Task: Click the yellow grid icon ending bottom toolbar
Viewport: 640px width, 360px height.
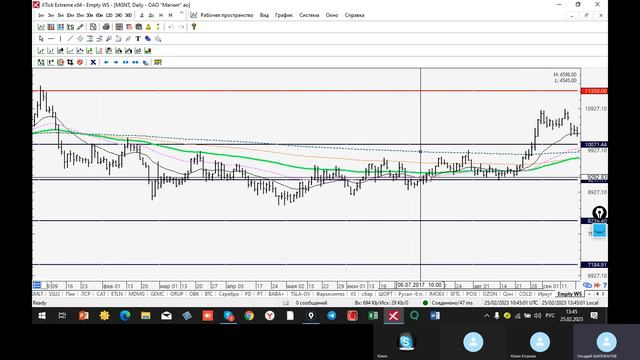Action: tap(158, 62)
